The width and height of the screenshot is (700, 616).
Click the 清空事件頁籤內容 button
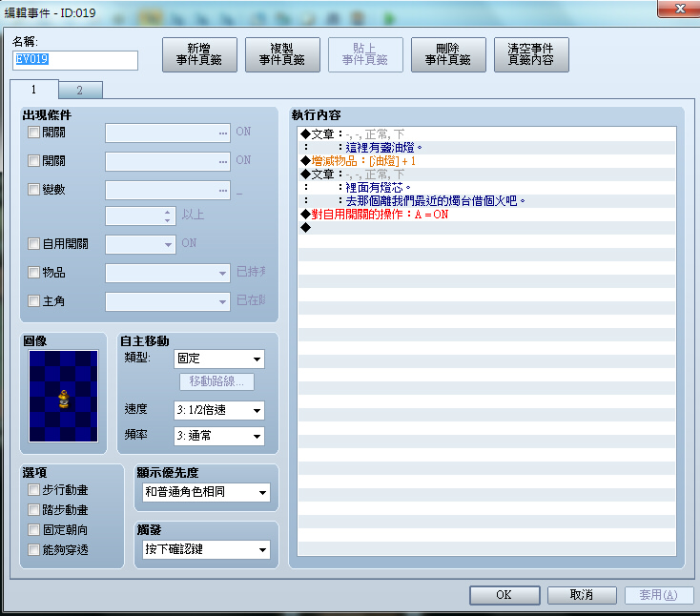[531, 54]
